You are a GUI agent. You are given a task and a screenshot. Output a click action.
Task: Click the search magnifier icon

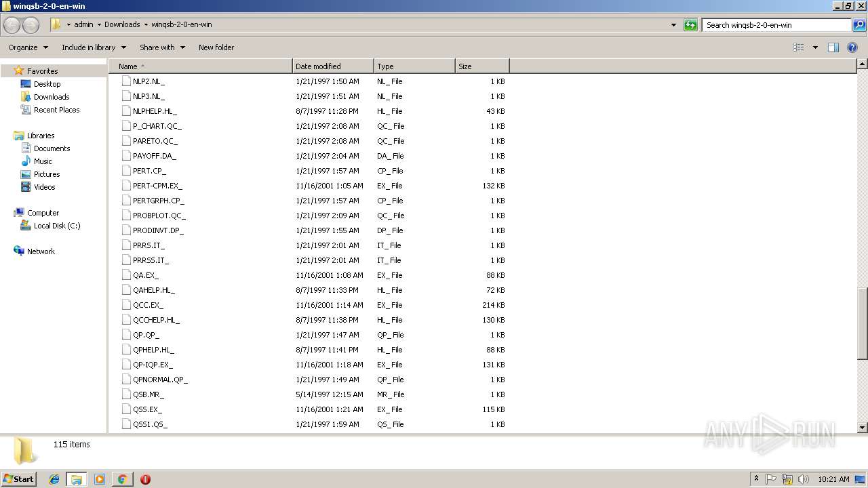coord(859,25)
